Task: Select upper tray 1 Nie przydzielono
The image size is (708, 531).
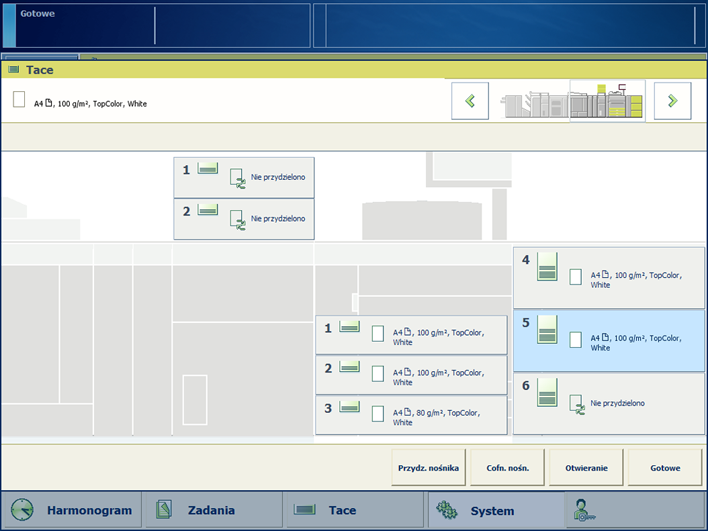Action: pos(244,177)
